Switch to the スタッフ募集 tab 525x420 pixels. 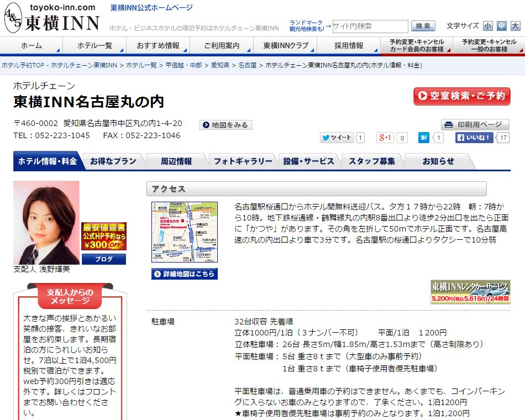pos(372,161)
